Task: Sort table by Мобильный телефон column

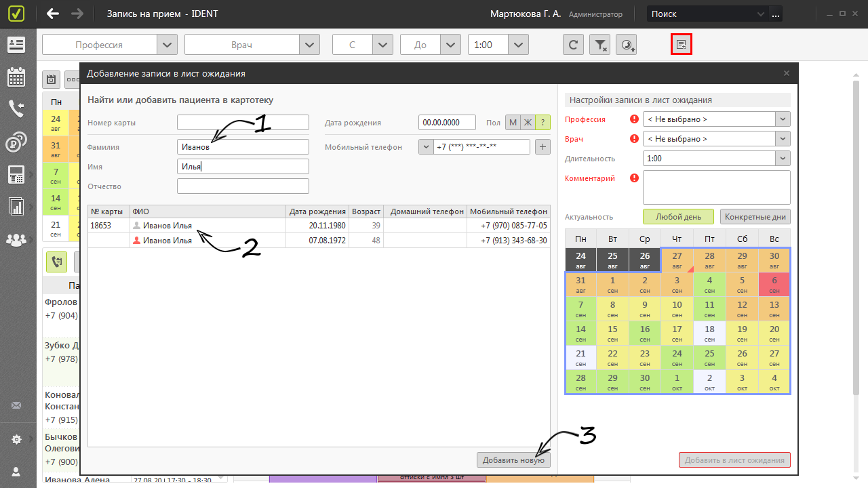Action: [508, 211]
